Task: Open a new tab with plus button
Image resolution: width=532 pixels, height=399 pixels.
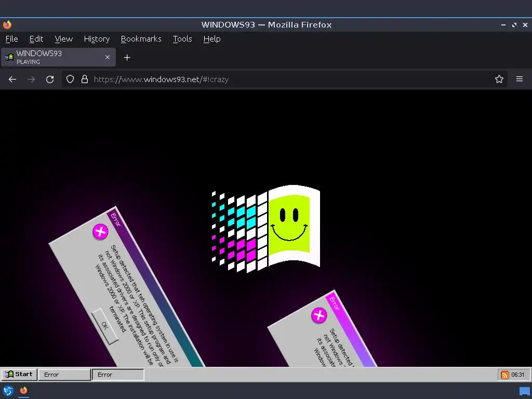Action: pyautogui.click(x=127, y=58)
